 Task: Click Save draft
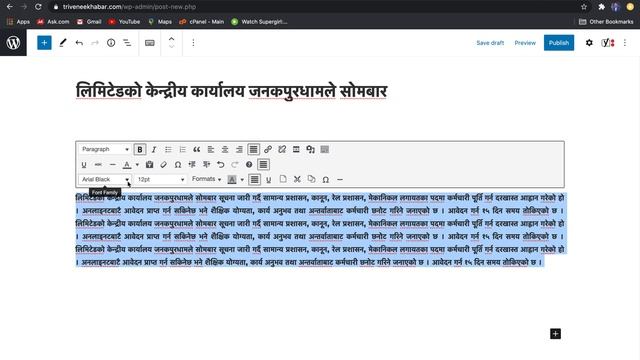490,43
